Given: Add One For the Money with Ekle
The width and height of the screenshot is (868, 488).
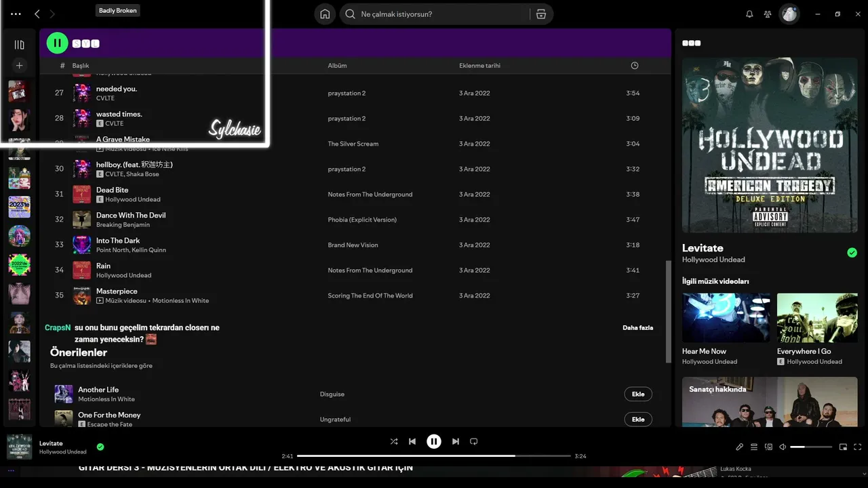Looking at the screenshot, I should coord(638,419).
